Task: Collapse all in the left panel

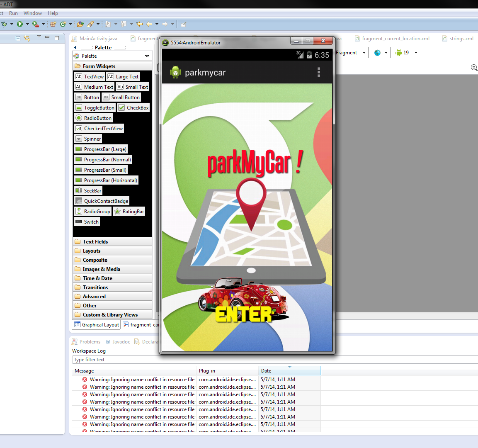Action: pos(18,38)
